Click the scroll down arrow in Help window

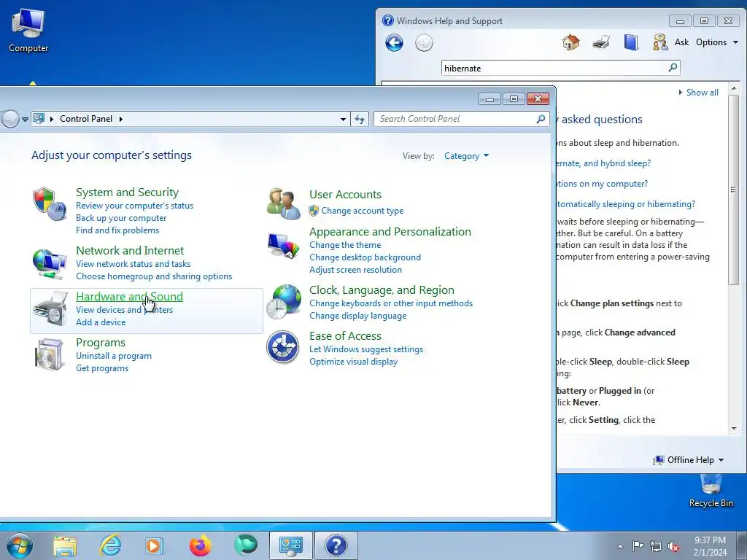[x=734, y=429]
